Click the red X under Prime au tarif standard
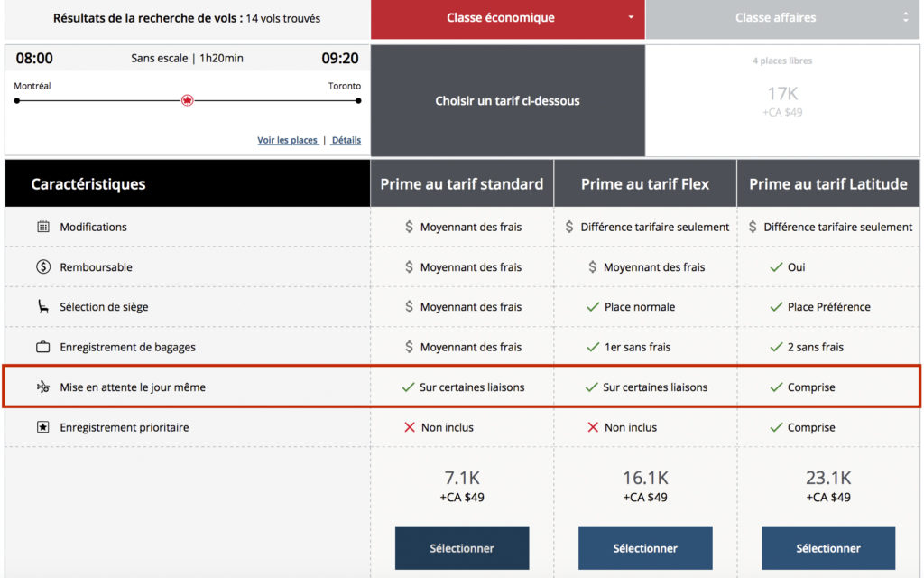Viewport: 924px width, 578px height. coord(410,427)
